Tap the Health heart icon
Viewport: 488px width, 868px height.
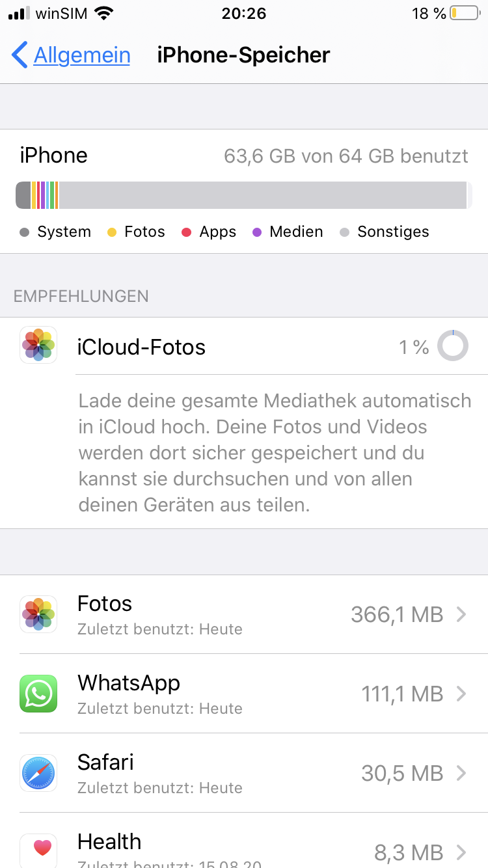(38, 848)
